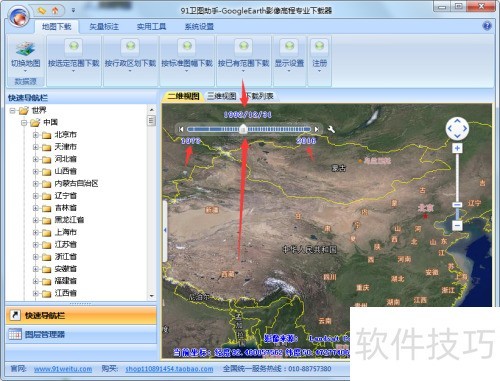This screenshot has width=500, height=381.
Task: Open quick access toolbar customize dropdown
Action: point(73,11)
